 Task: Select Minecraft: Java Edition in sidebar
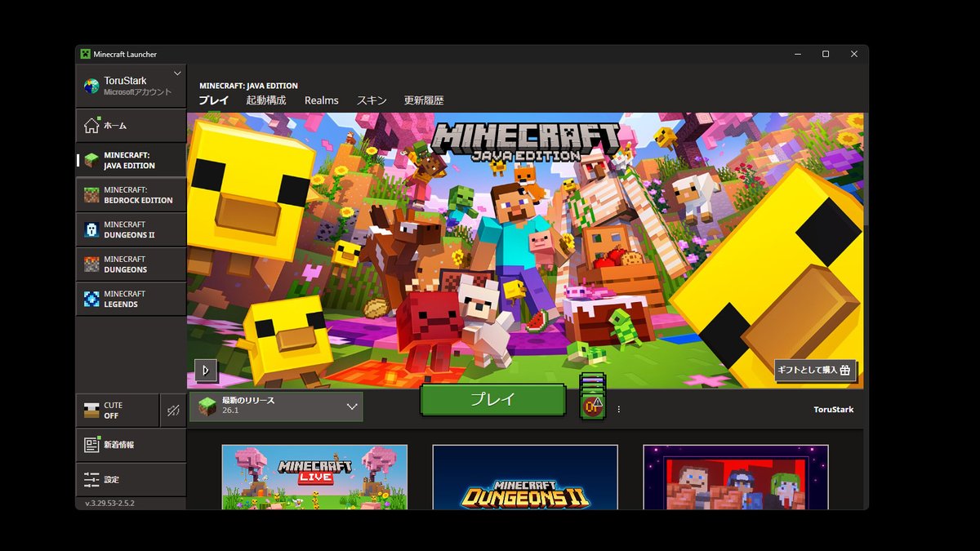(x=131, y=160)
